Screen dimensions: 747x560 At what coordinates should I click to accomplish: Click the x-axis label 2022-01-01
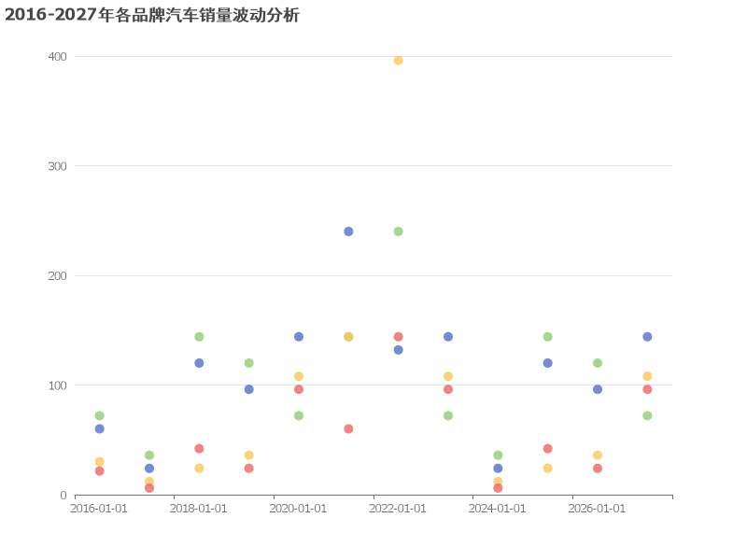[x=398, y=509]
